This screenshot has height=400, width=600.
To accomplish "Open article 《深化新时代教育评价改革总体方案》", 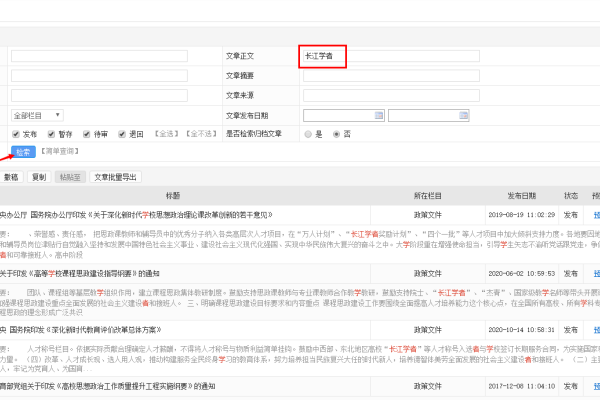I will [81, 330].
